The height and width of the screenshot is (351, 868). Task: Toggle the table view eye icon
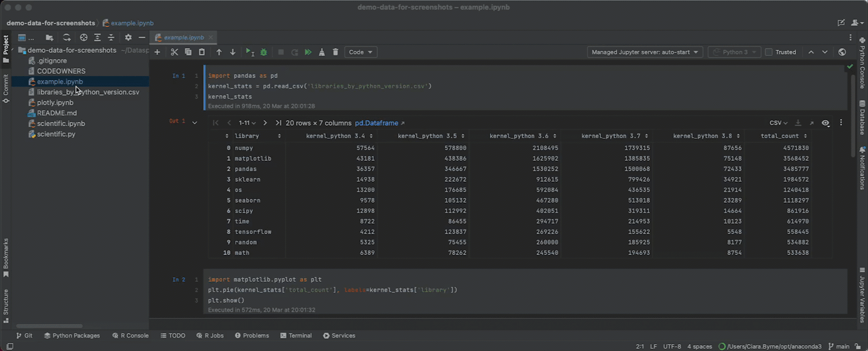point(826,123)
